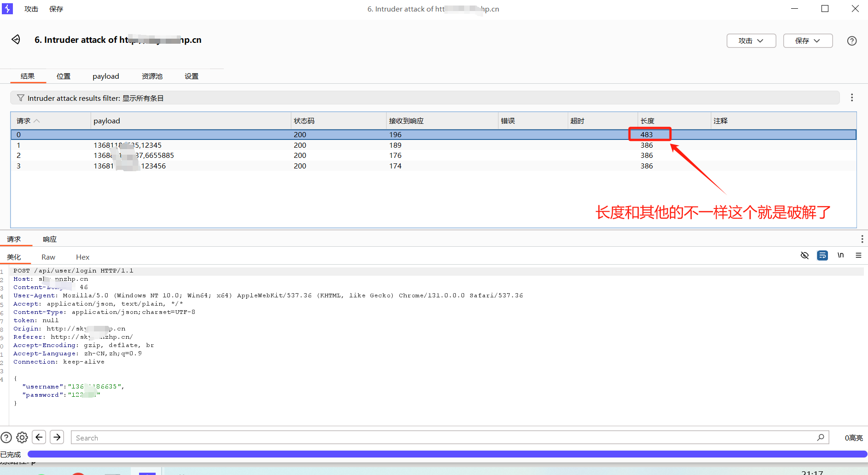Switch to the 资源池 tab

(152, 76)
